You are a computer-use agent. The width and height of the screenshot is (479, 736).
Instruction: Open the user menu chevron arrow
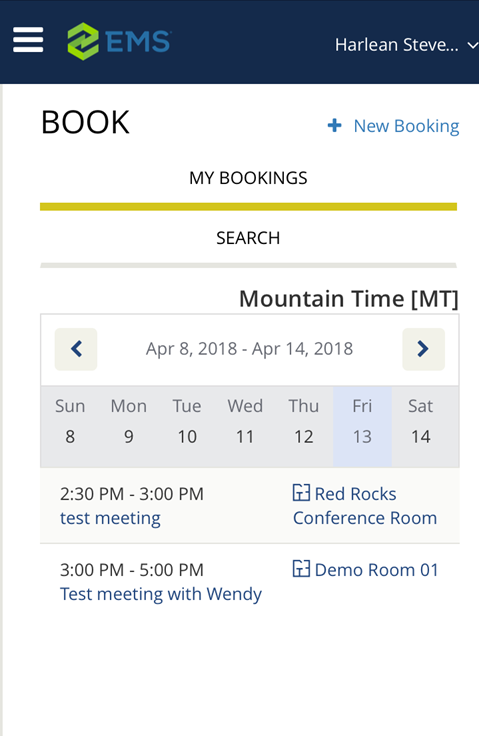(472, 46)
